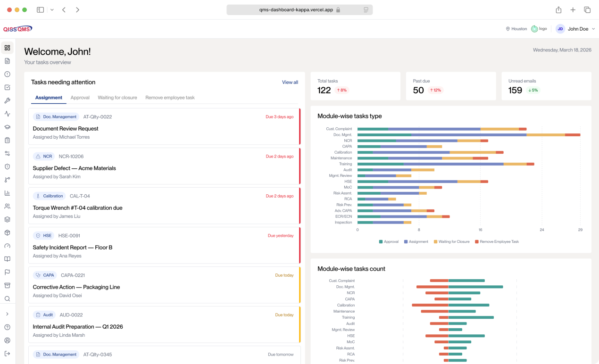Open the document file icon in sidebar
The height and width of the screenshot is (364, 599).
pyautogui.click(x=7, y=61)
